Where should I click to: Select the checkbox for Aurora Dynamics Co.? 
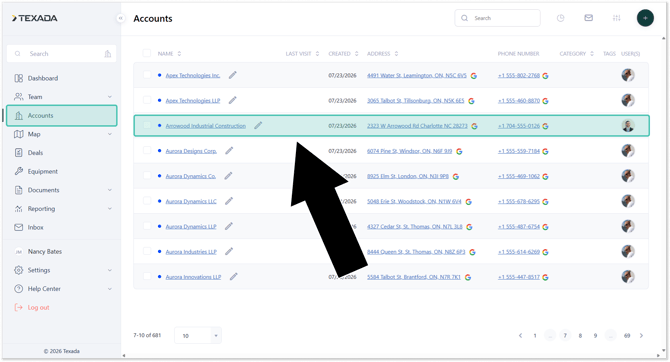click(147, 176)
